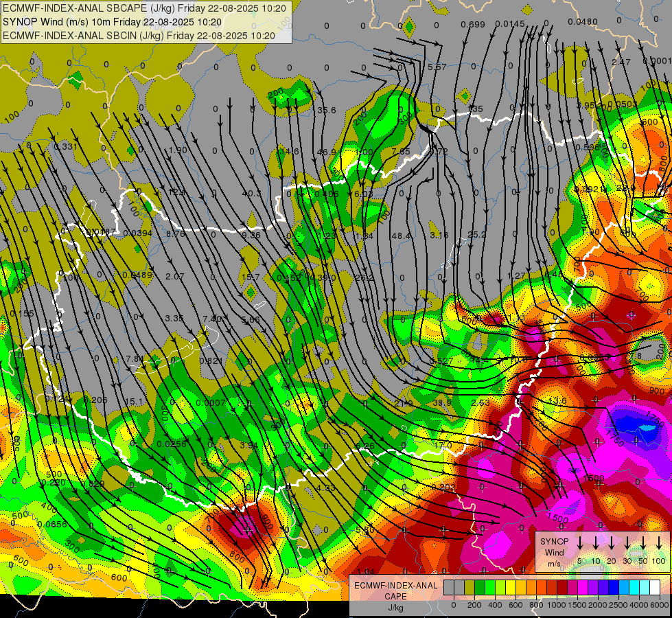Click the 6000 tick label on CAPE scale

[x=660, y=605]
